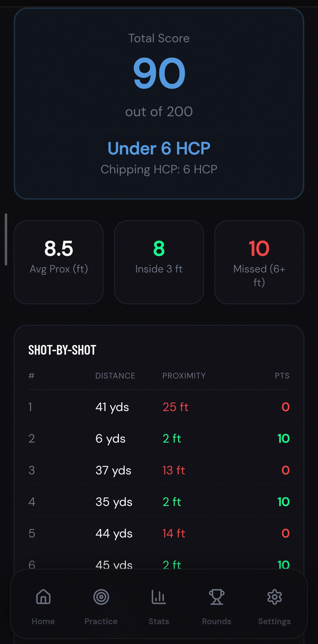Tap the Settings label in bottom navigation

[x=274, y=621]
